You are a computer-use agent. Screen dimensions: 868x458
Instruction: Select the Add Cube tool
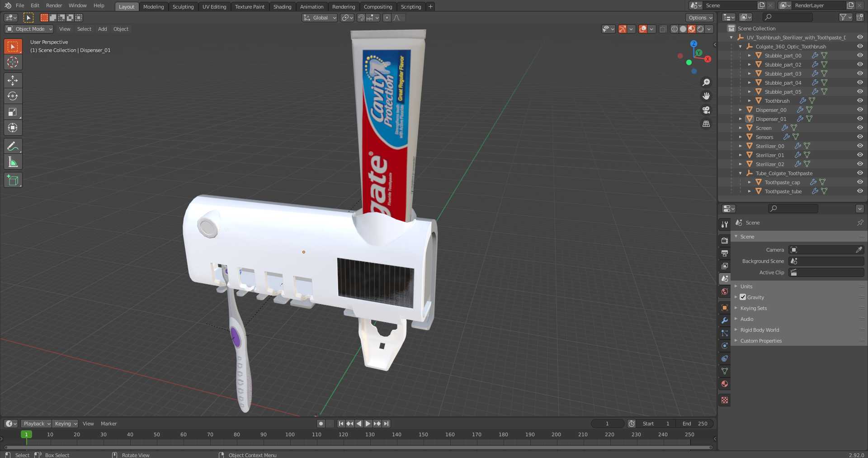(13, 180)
